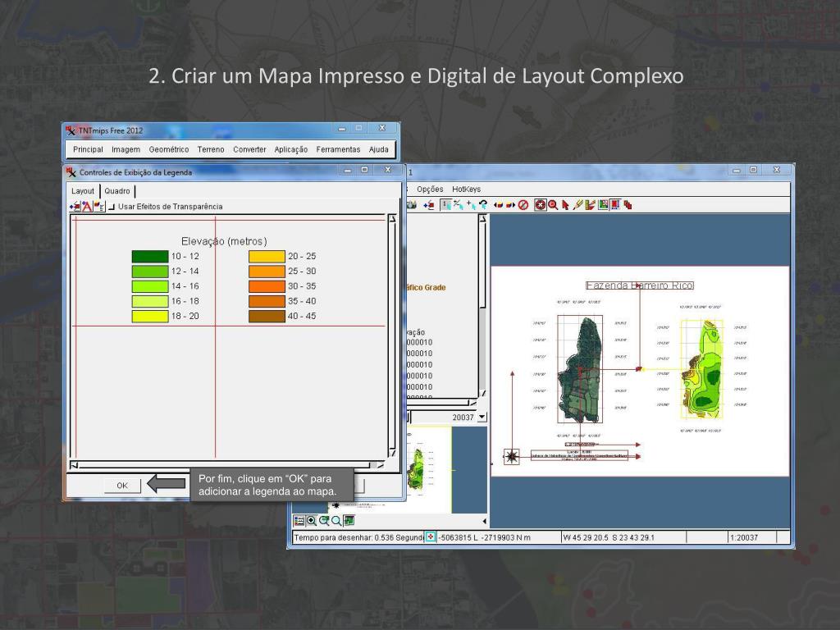The width and height of the screenshot is (840, 630).
Task: Open the Aplicação menu
Action: point(291,149)
